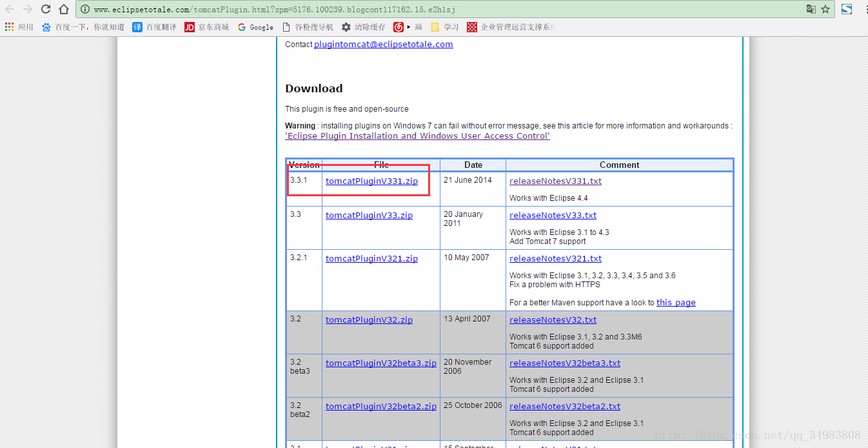
Task: Click the Comment column header
Action: pos(620,165)
